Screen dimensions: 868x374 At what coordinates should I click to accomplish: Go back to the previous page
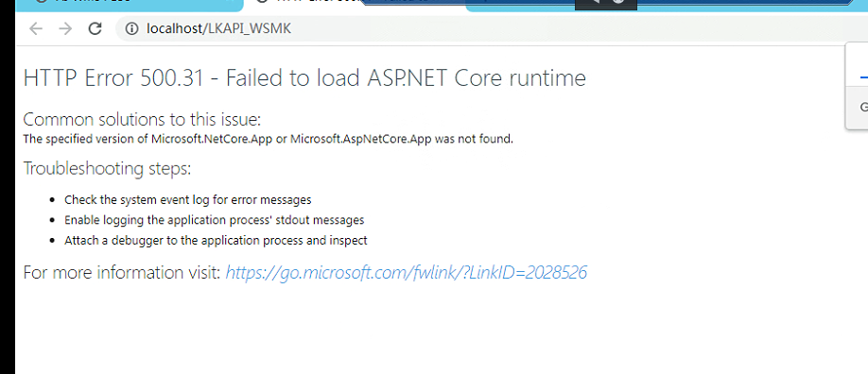coord(36,28)
